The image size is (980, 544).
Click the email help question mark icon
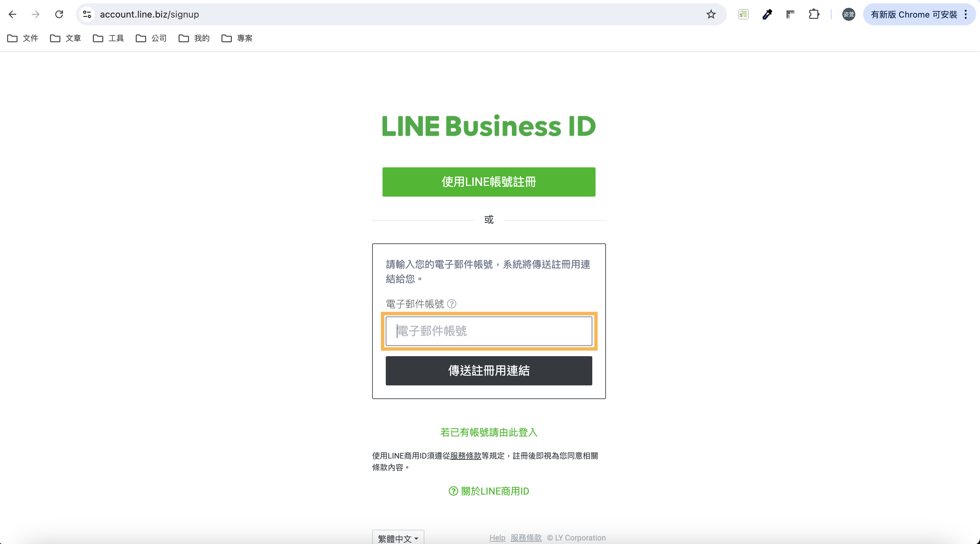pyautogui.click(x=452, y=304)
